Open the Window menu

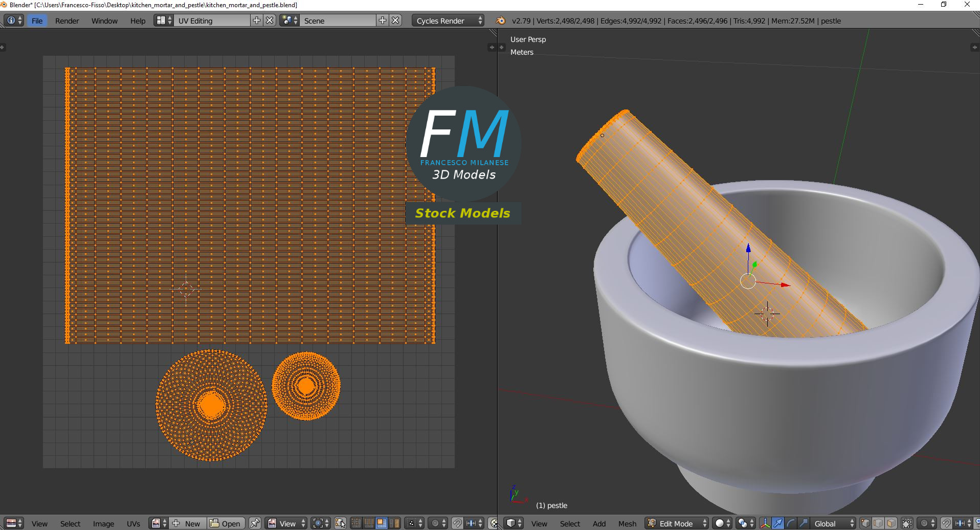coord(104,21)
